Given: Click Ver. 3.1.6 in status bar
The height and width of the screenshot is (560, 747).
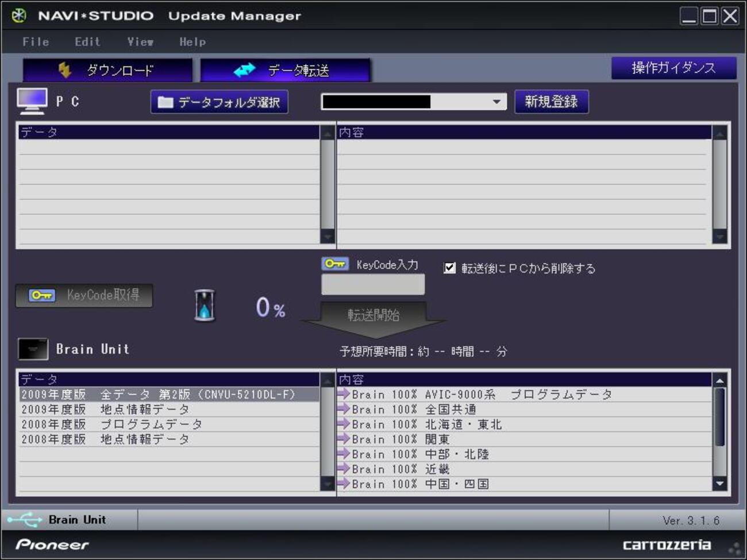Looking at the screenshot, I should click(x=691, y=520).
